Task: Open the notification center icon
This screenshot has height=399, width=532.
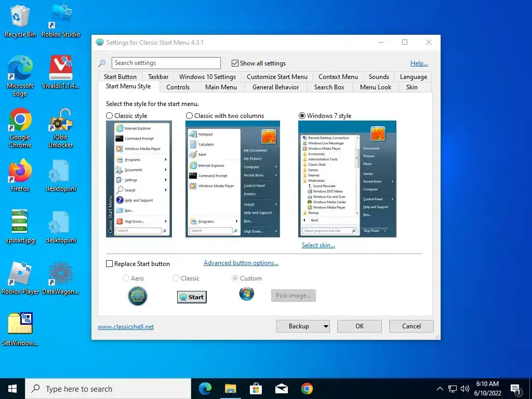Action: [516, 389]
